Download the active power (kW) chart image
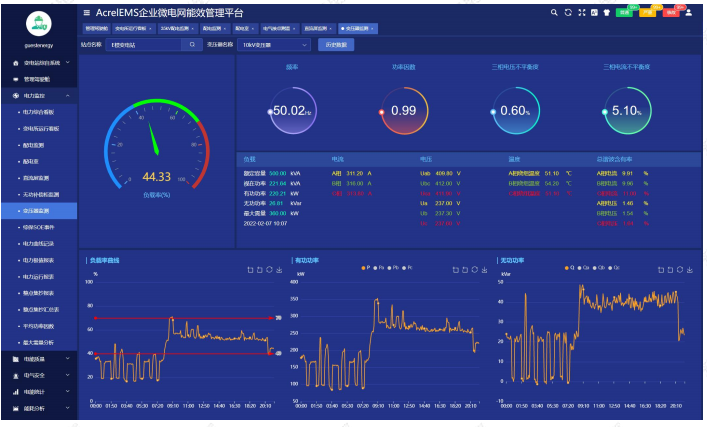The width and height of the screenshot is (707, 427). (x=484, y=270)
